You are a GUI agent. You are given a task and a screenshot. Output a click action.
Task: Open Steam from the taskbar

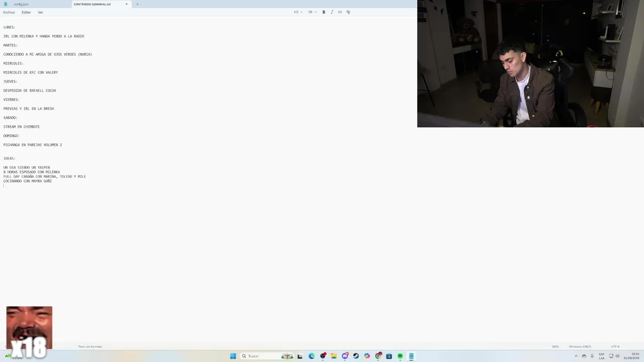(x=356, y=356)
